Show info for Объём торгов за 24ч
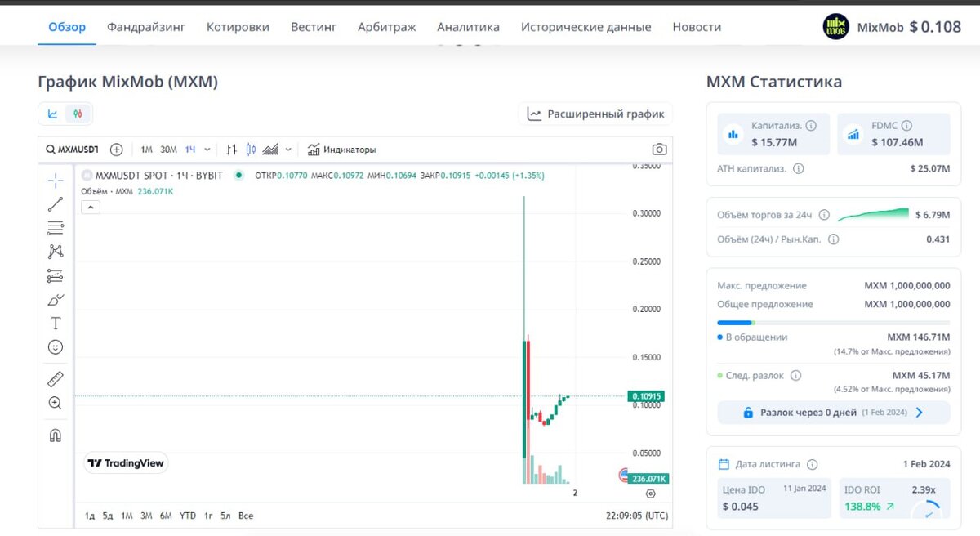Screen dimensions: 980x536 pyautogui.click(x=824, y=215)
